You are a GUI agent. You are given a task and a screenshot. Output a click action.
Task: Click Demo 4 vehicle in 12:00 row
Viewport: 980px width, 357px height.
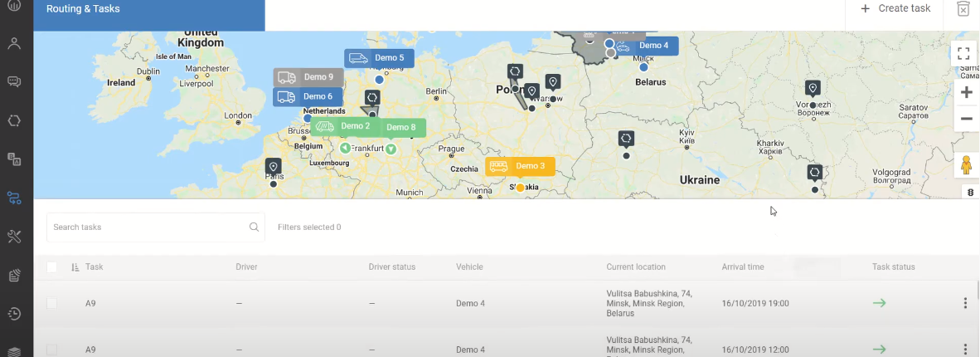471,350
